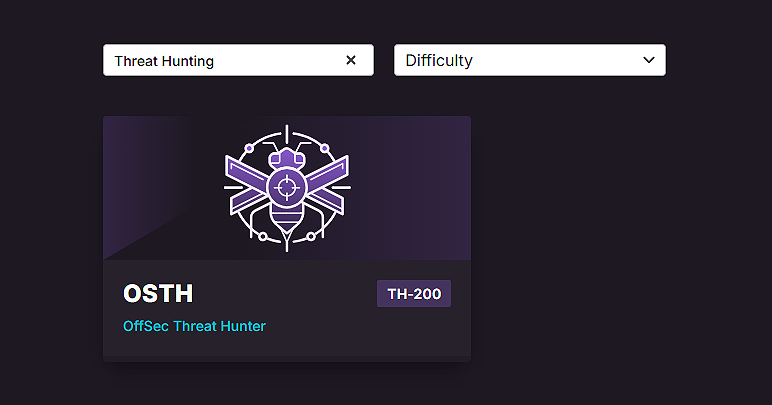Click the wasp emblem's head

(287, 156)
